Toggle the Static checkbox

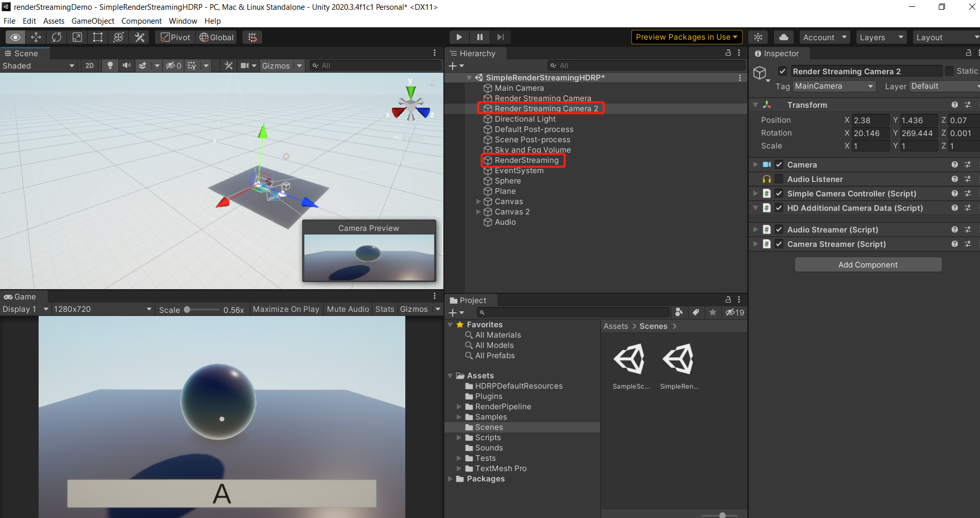pyautogui.click(x=949, y=71)
